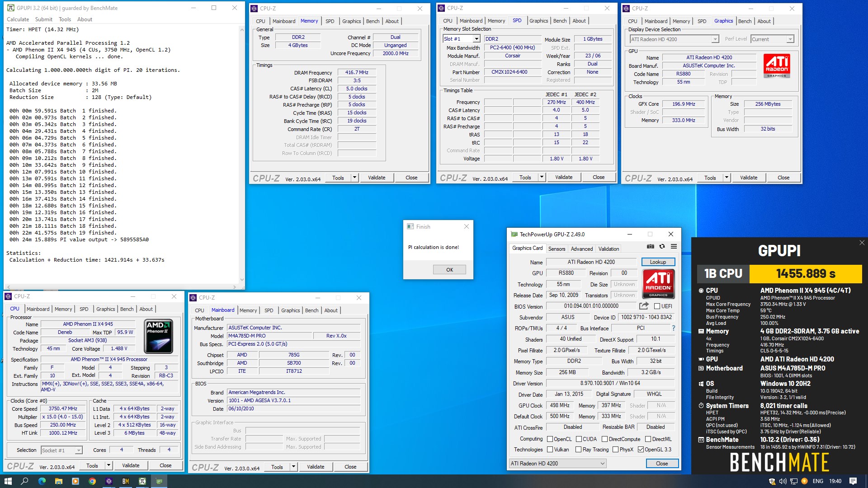Viewport: 868px width, 488px height.
Task: Click GPUPI vertical scrollbar down arrow
Action: tap(241, 280)
